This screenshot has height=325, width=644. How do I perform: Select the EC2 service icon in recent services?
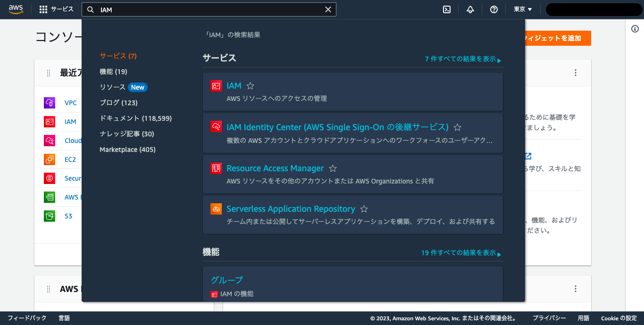coord(49,159)
